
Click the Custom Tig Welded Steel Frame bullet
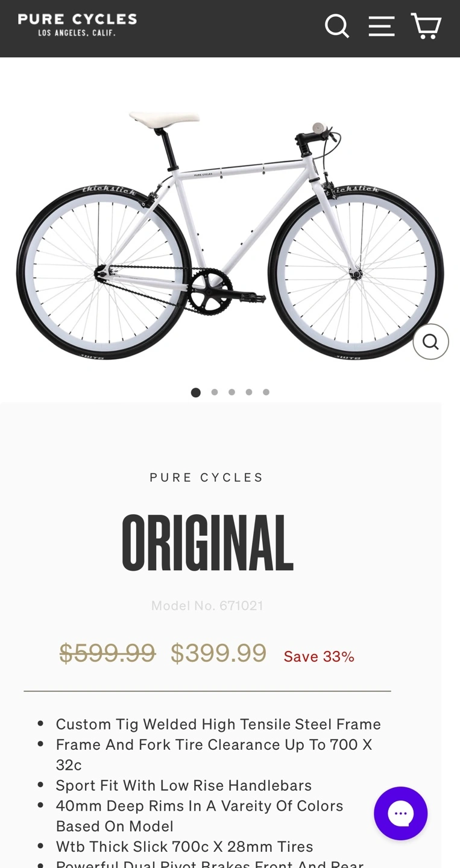[218, 724]
